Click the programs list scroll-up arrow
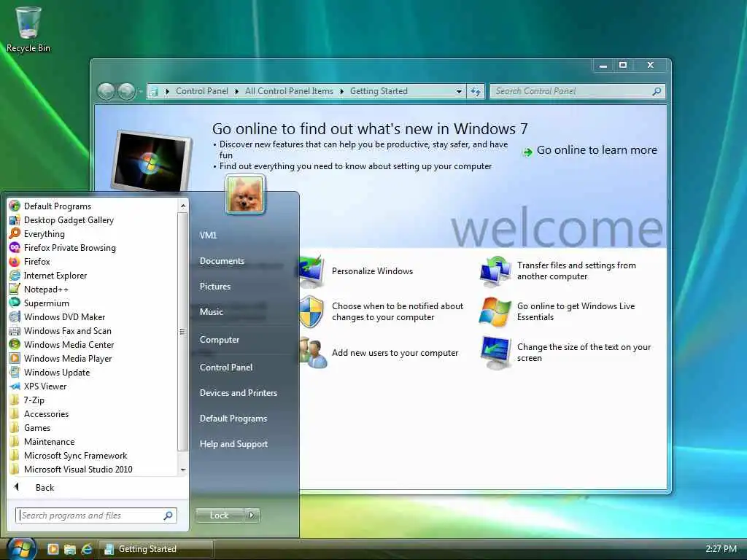Viewport: 747px width, 560px height. (183, 206)
